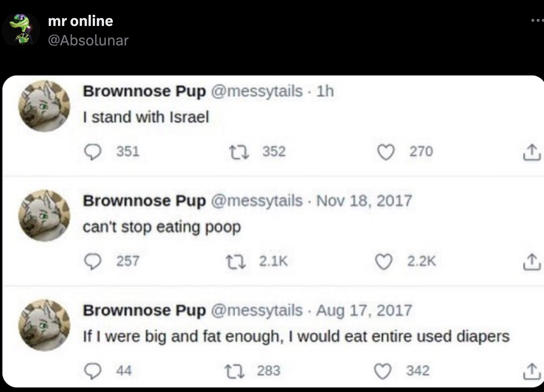The width and height of the screenshot is (544, 392).
Task: Click the Nov 18, 2017 timestamp link
Action: (364, 200)
